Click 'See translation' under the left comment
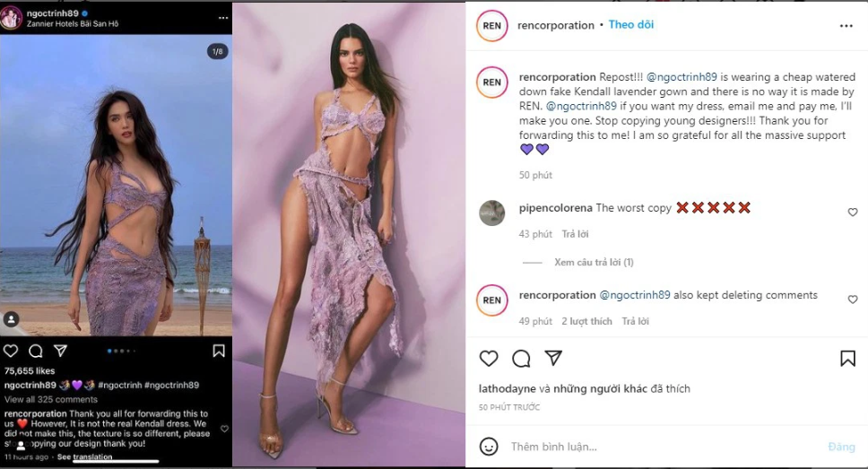The width and height of the screenshot is (868, 469). pyautogui.click(x=84, y=456)
